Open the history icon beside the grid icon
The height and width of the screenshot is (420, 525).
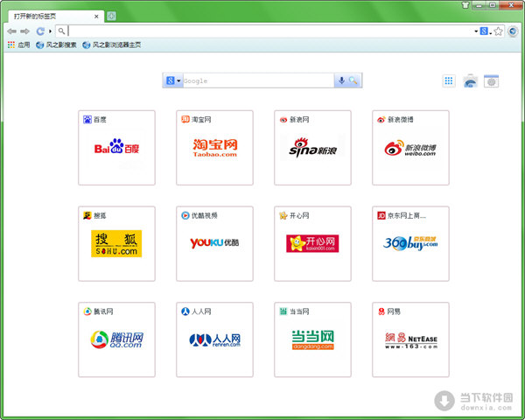click(x=470, y=80)
